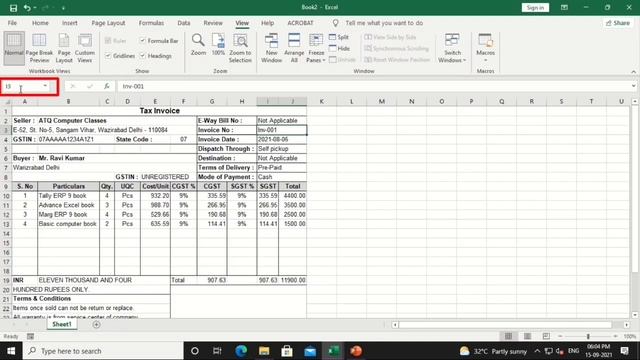640x360 pixels.
Task: Open the Home tab
Action: [40, 23]
